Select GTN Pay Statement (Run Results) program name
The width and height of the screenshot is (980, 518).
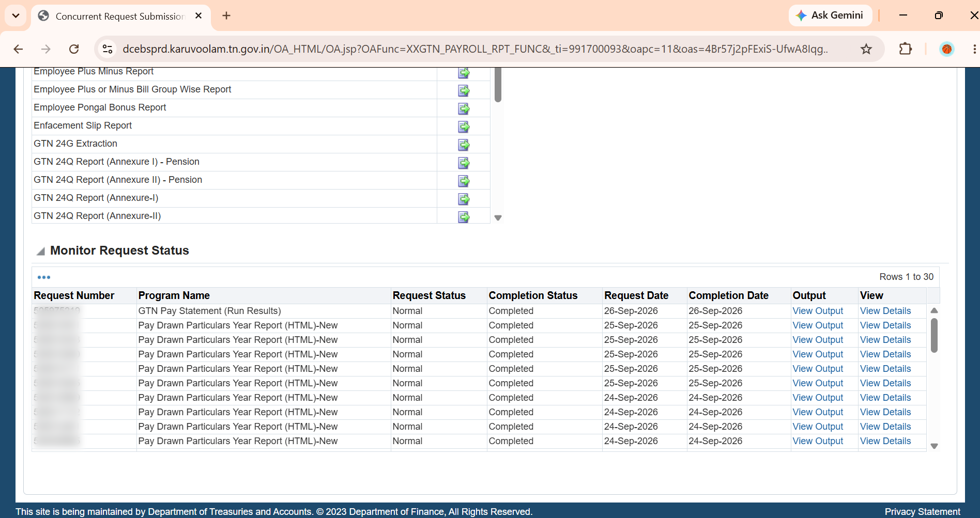click(x=209, y=311)
